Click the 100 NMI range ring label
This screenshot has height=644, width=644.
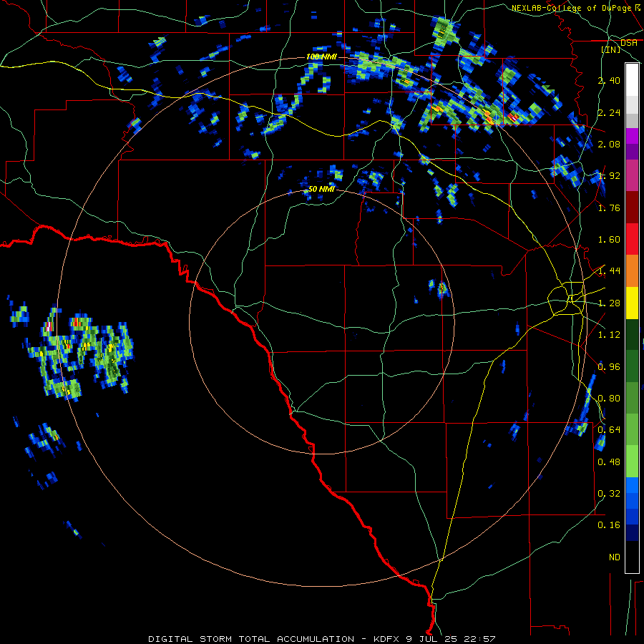pyautogui.click(x=321, y=57)
